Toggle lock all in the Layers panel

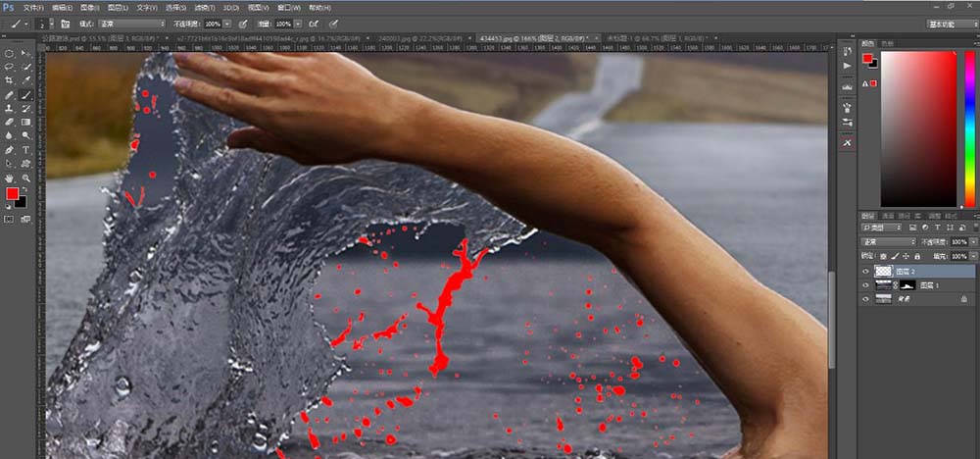[917, 256]
